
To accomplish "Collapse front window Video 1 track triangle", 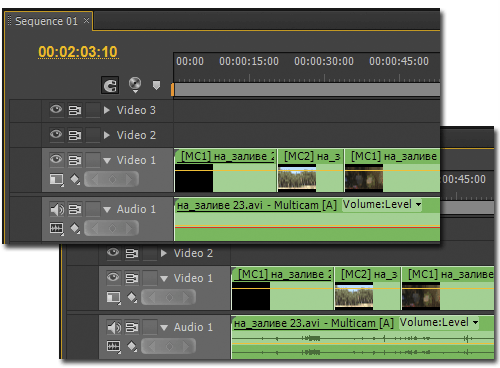I will click(107, 161).
